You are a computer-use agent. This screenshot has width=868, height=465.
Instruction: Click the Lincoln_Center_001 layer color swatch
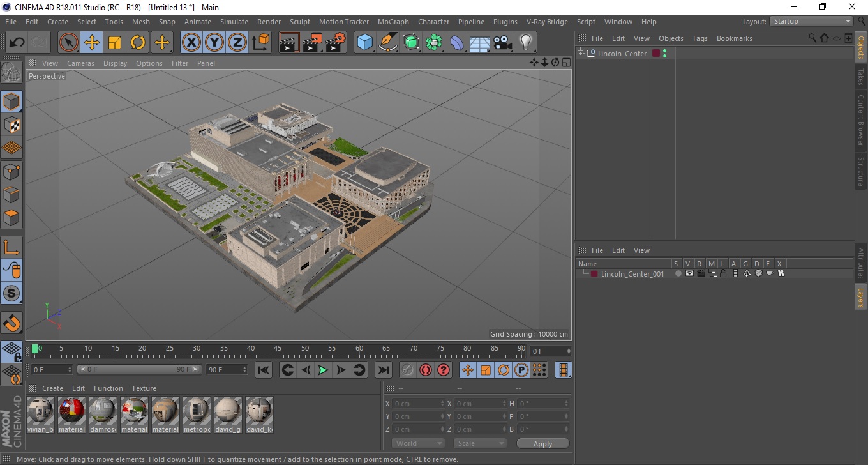(594, 274)
